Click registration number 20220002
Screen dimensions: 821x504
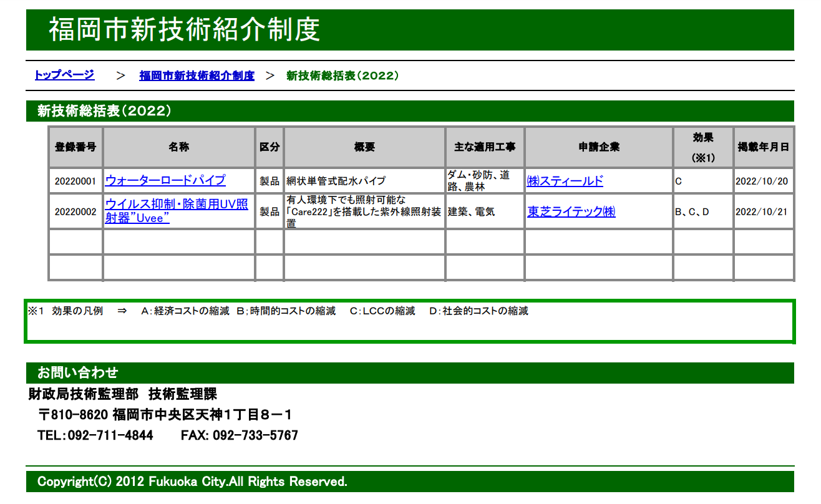[75, 212]
